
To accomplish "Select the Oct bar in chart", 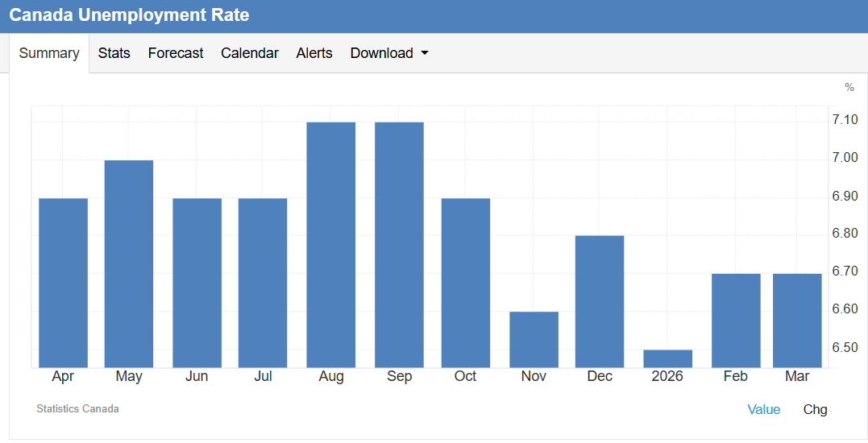I will click(x=466, y=283).
